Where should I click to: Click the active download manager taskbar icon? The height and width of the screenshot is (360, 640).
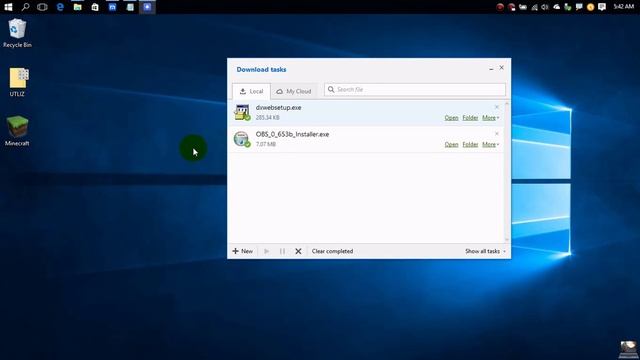pyautogui.click(x=147, y=7)
